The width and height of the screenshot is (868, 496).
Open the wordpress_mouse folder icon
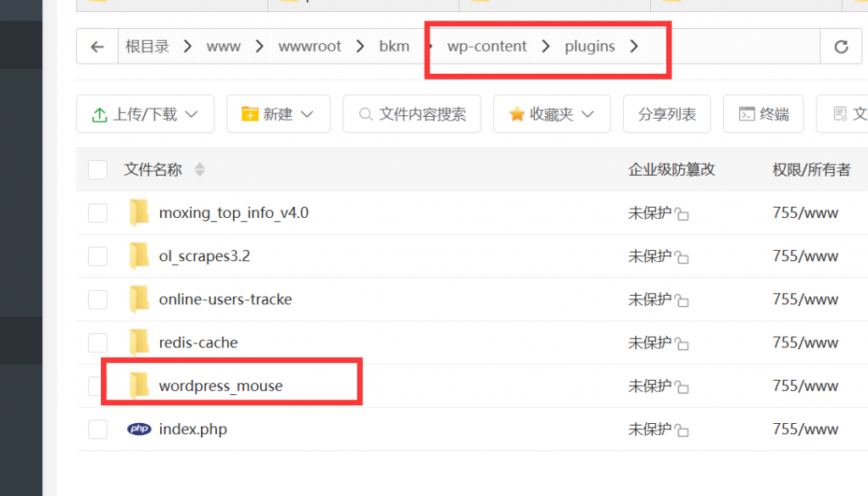click(x=139, y=385)
